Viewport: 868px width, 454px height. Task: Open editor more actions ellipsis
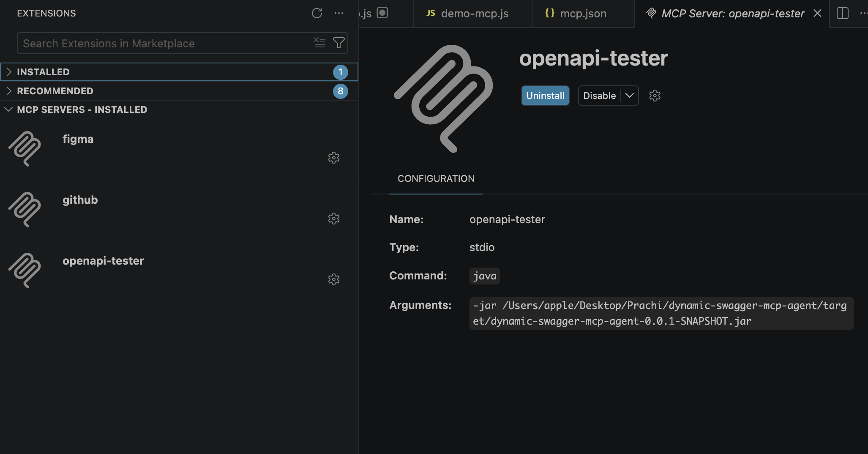pos(863,13)
